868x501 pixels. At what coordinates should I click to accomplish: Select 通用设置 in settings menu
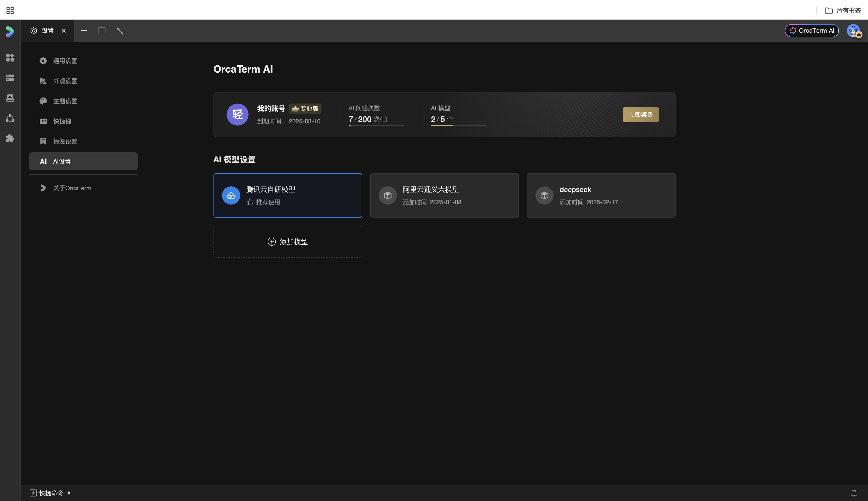point(83,61)
